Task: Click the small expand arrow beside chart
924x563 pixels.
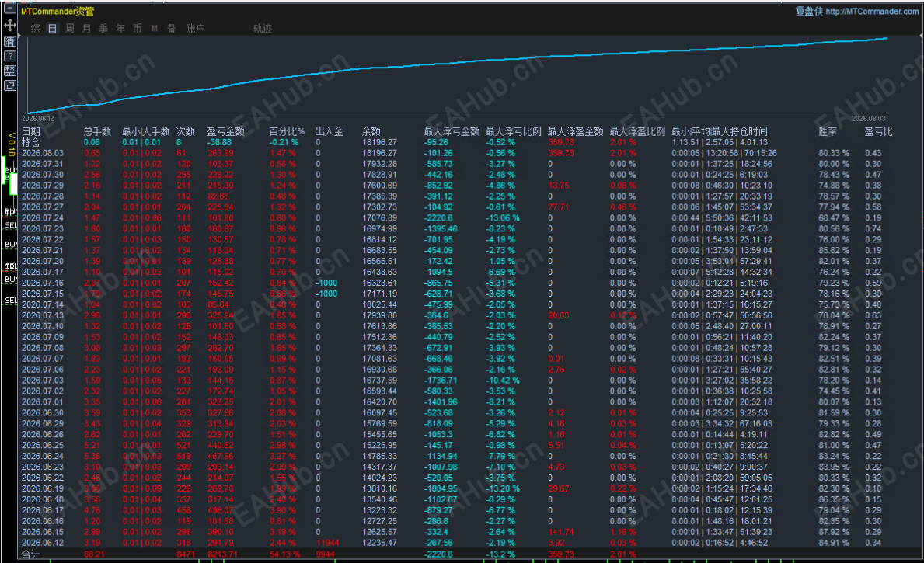Action: point(19,36)
